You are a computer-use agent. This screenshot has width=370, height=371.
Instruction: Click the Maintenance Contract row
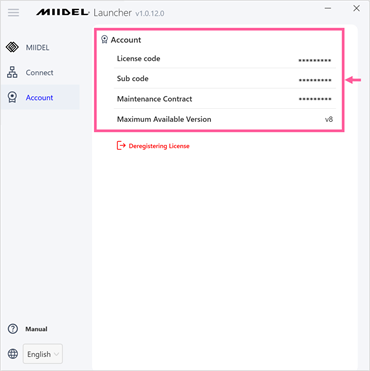[225, 99]
